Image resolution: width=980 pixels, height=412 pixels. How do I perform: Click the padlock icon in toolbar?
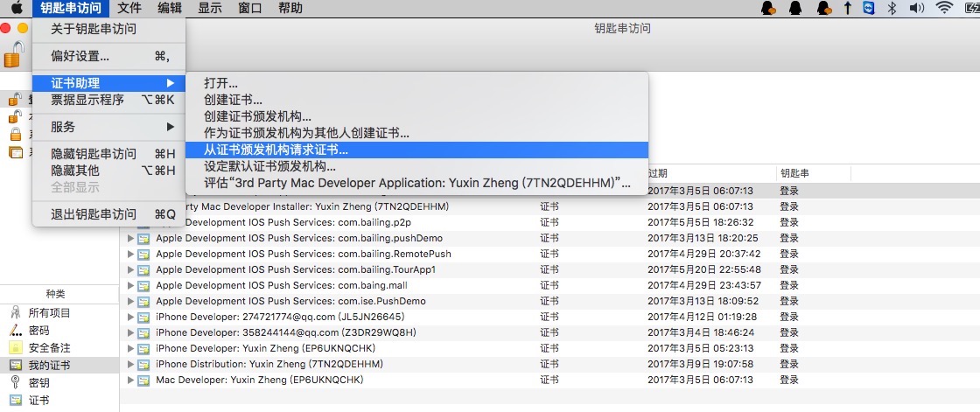point(14,53)
